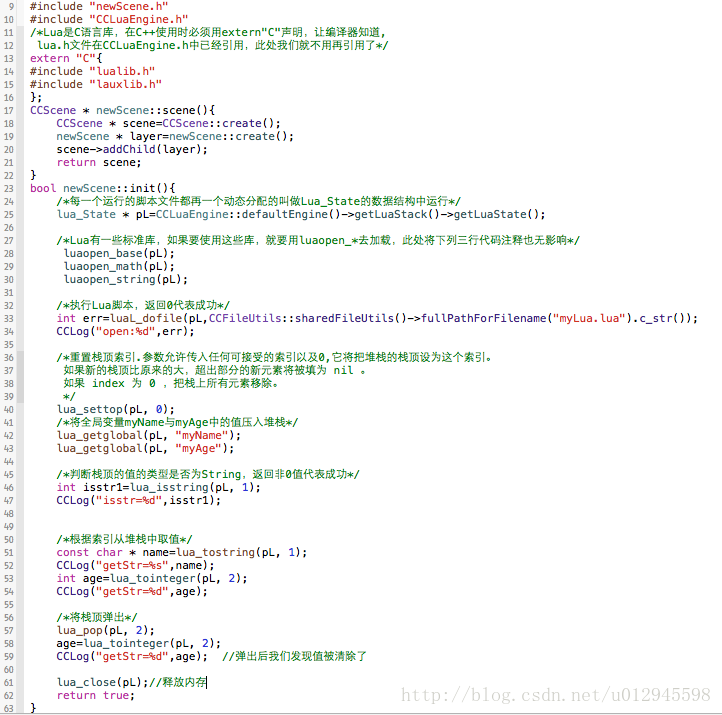Click the comment mentioning Lua_State data structure

tap(259, 202)
